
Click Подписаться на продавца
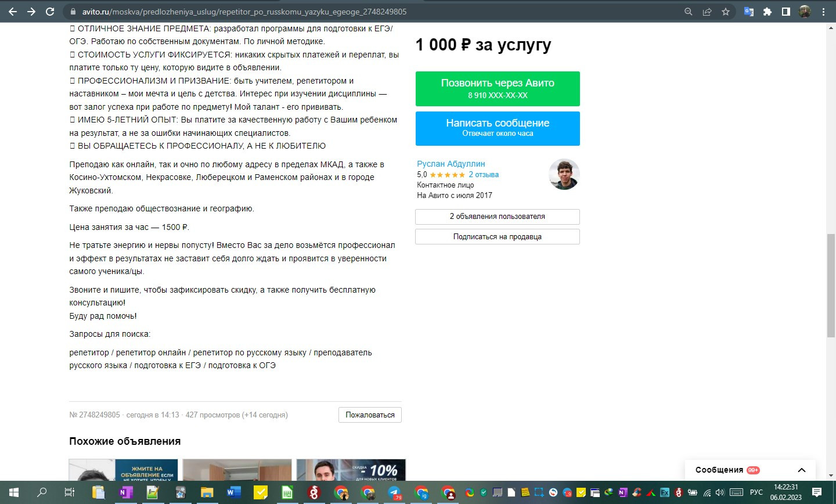coord(498,236)
